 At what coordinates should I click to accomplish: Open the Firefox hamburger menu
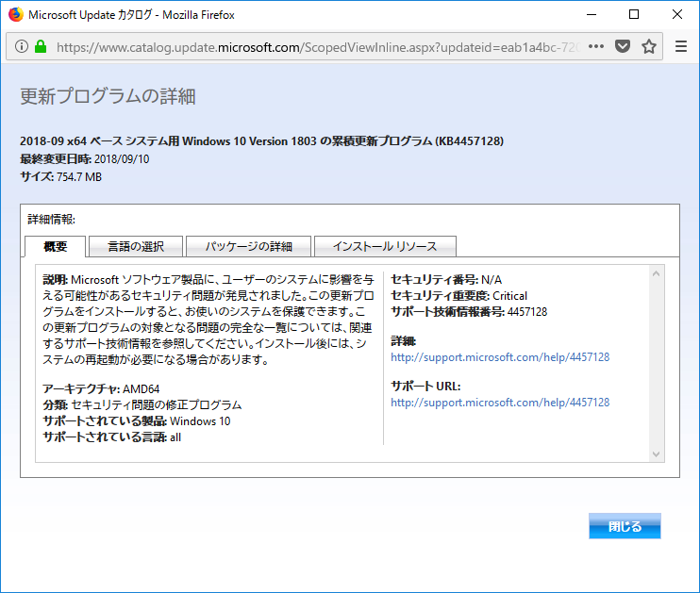coord(681,46)
